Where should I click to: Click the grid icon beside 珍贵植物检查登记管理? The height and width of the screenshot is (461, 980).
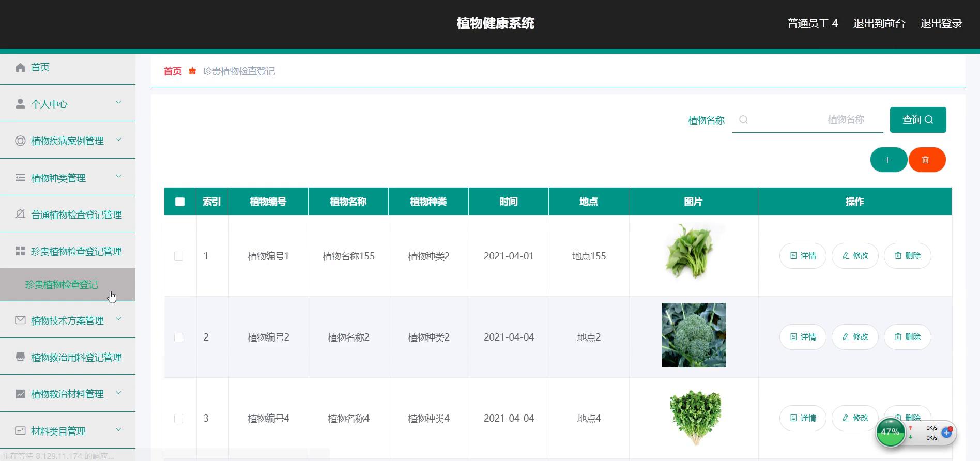pyautogui.click(x=20, y=251)
